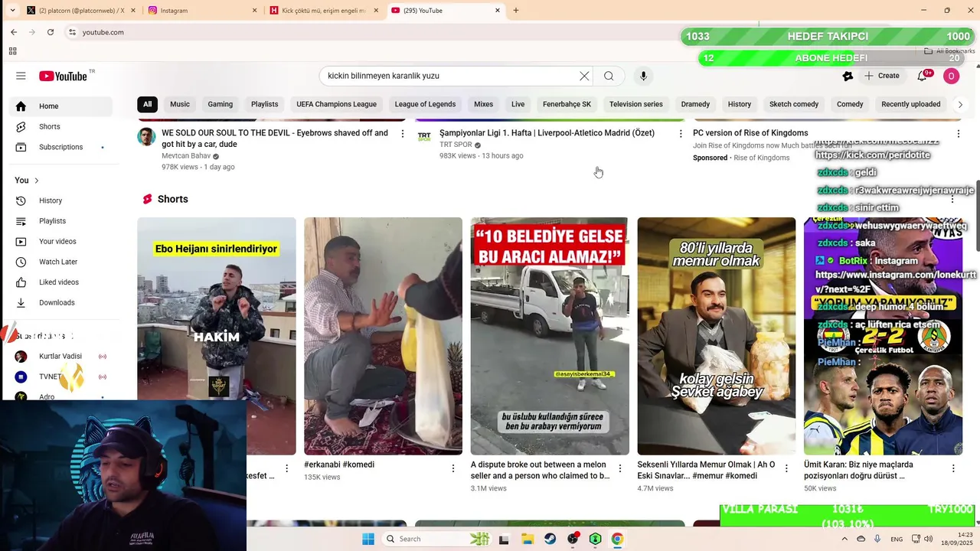This screenshot has width=980, height=551.
Task: Open Steam from the taskbar
Action: pos(550,539)
